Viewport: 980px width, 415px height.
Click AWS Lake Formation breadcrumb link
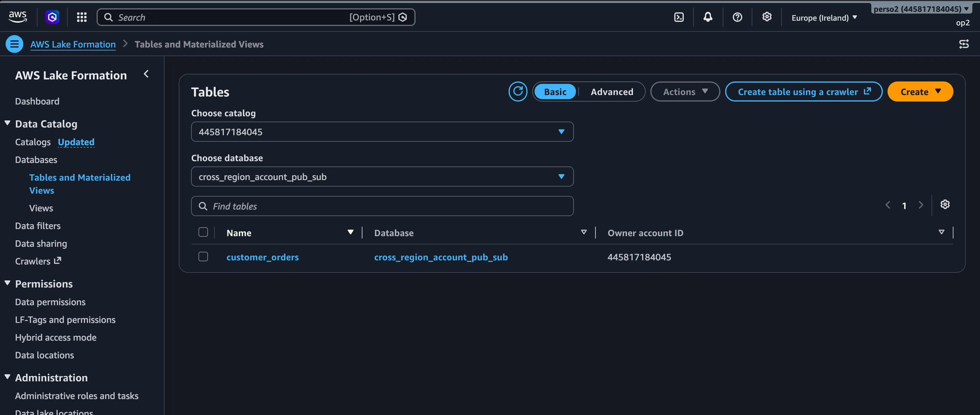point(73,45)
